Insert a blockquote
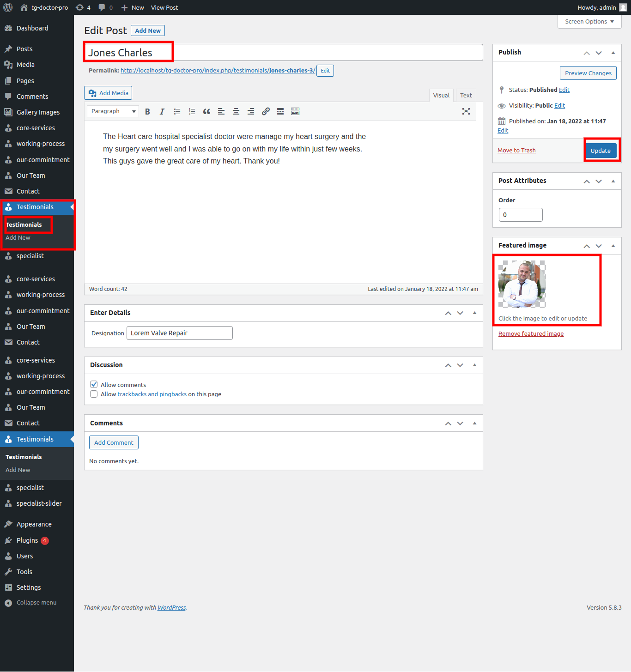The image size is (631, 672). pyautogui.click(x=206, y=112)
